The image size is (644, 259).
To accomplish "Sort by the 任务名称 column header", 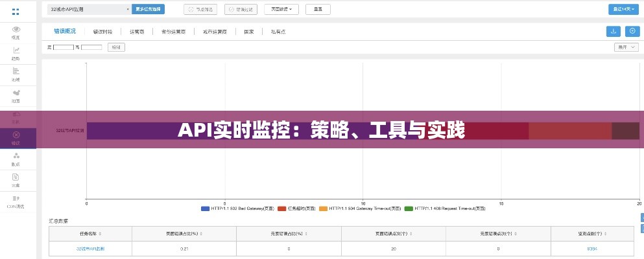I will click(x=90, y=233).
